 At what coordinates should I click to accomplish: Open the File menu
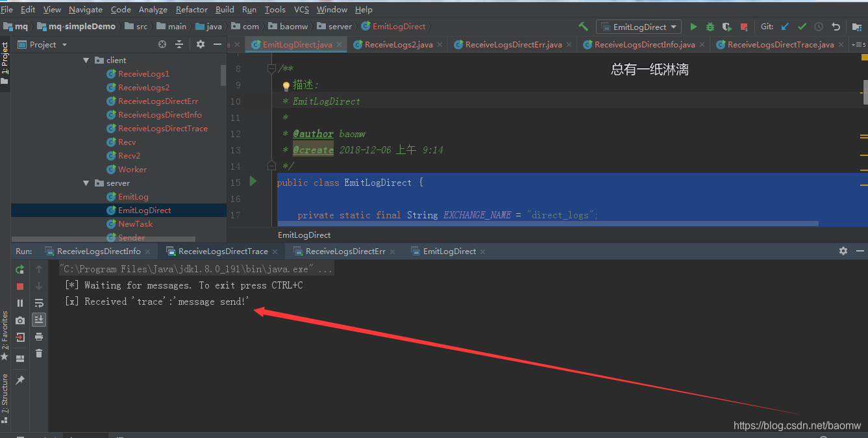pos(7,9)
